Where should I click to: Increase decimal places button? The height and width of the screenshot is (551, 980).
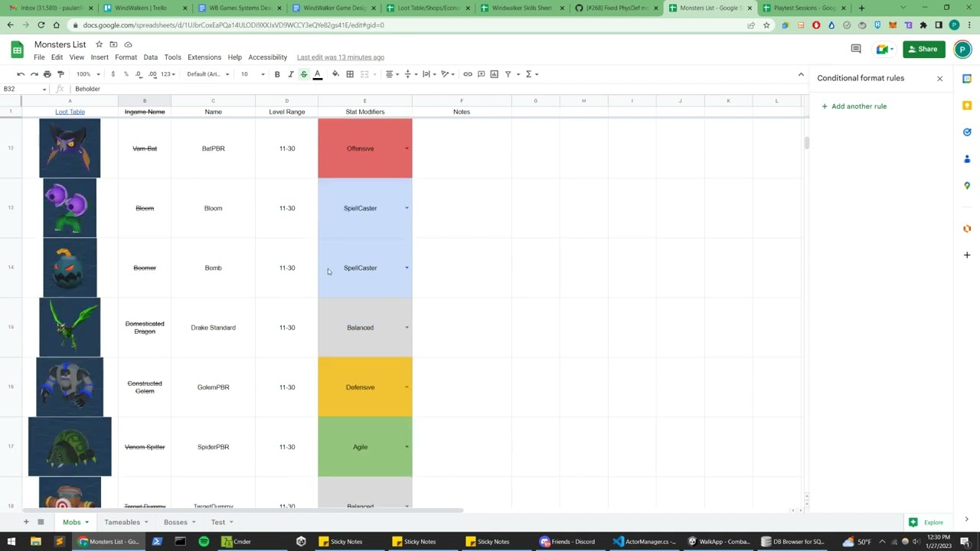(152, 74)
